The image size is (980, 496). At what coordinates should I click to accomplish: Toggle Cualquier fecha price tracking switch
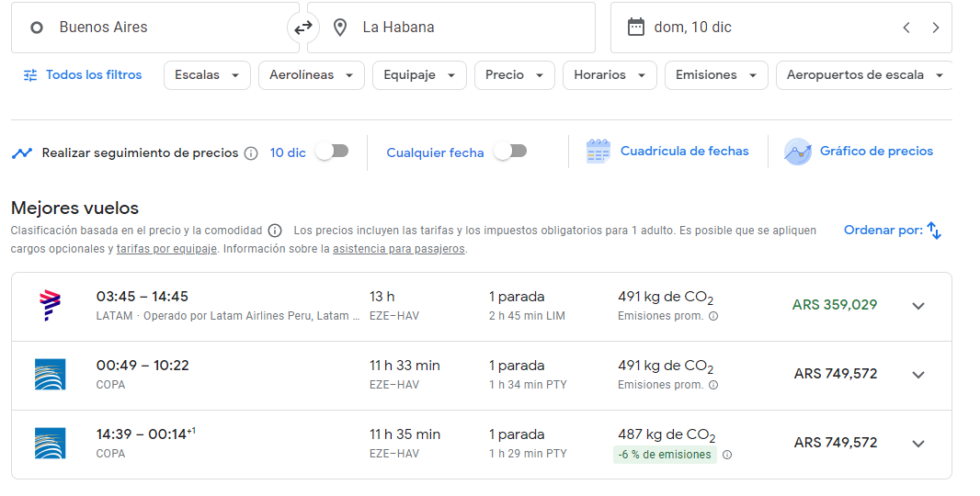(510, 152)
